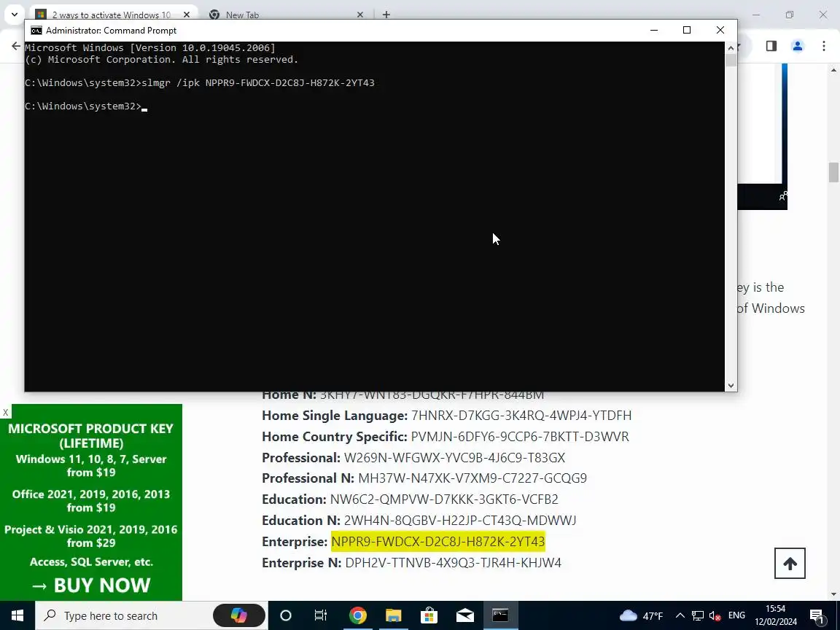Open Chrome from the taskbar
Screen dimensions: 840x630
(357, 615)
